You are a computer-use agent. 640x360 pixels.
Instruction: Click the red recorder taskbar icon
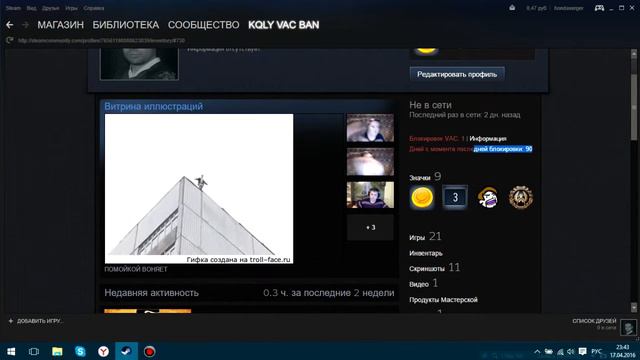(x=149, y=351)
